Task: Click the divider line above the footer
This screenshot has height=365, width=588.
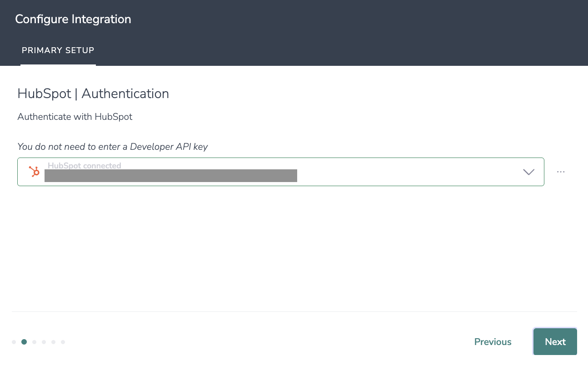Action: [294, 311]
